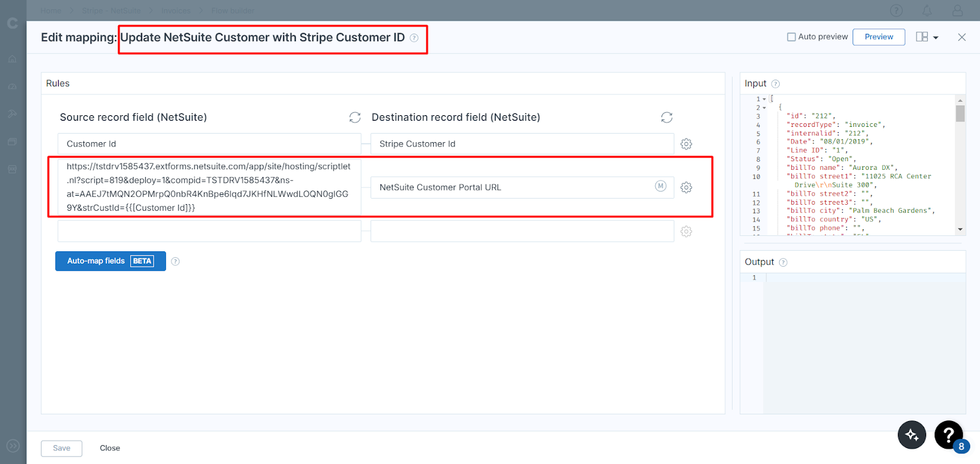The height and width of the screenshot is (464, 980).
Task: Click the empty source field in last row
Action: click(209, 232)
